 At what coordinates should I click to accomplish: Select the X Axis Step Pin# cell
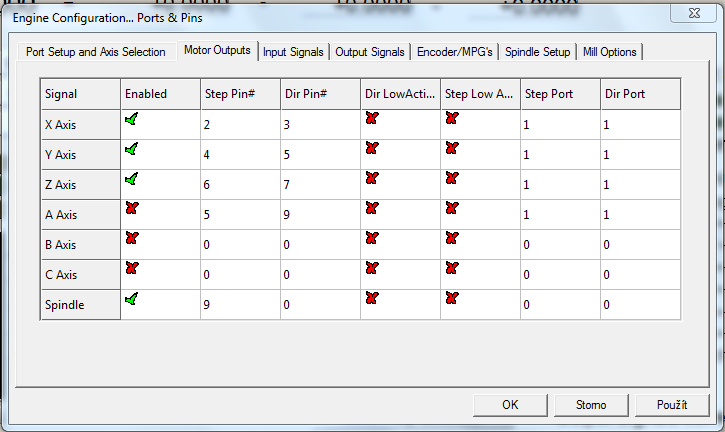(x=239, y=125)
